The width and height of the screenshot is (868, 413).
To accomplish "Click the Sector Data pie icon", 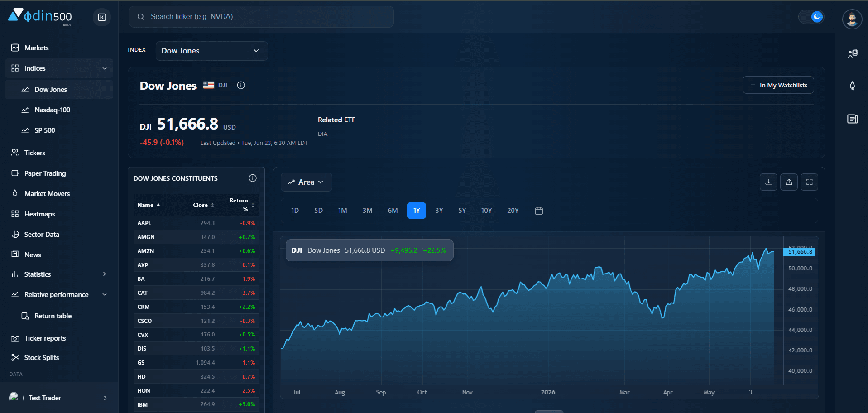I will [15, 234].
